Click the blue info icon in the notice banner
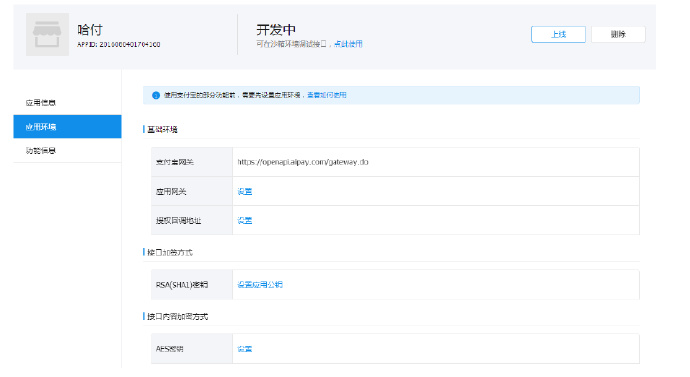Screen dimensions: 690x377 [156, 95]
